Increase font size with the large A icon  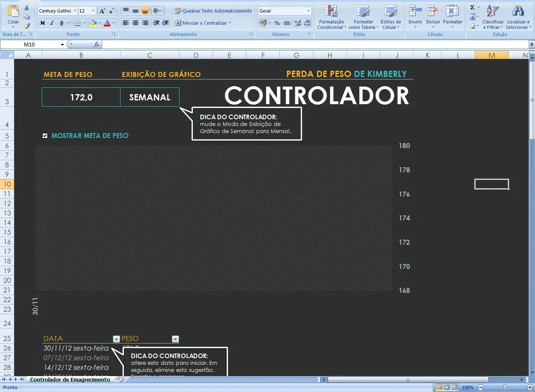(102, 11)
